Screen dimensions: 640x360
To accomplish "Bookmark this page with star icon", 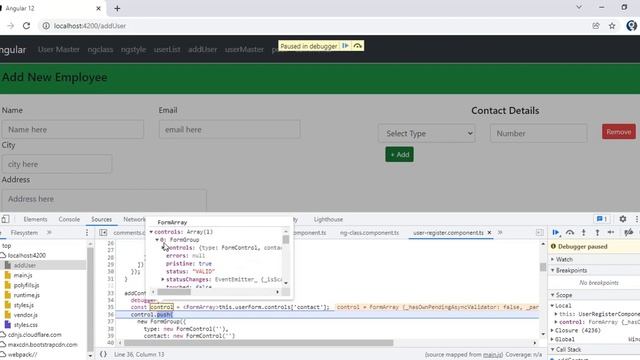I will pos(612,26).
